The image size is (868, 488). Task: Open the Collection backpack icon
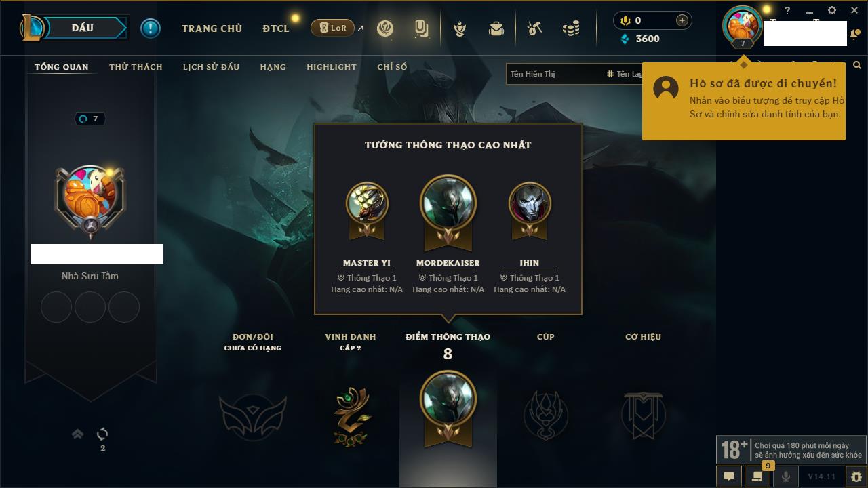496,28
